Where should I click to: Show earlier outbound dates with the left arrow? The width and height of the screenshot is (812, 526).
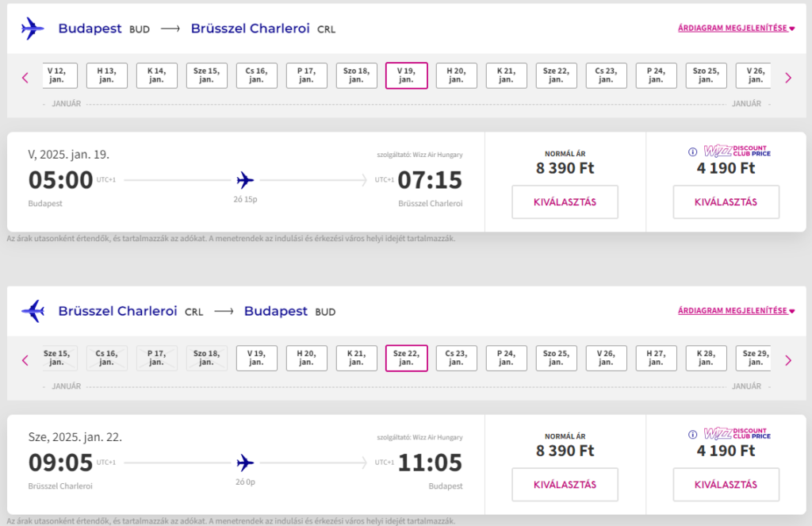pyautogui.click(x=25, y=78)
